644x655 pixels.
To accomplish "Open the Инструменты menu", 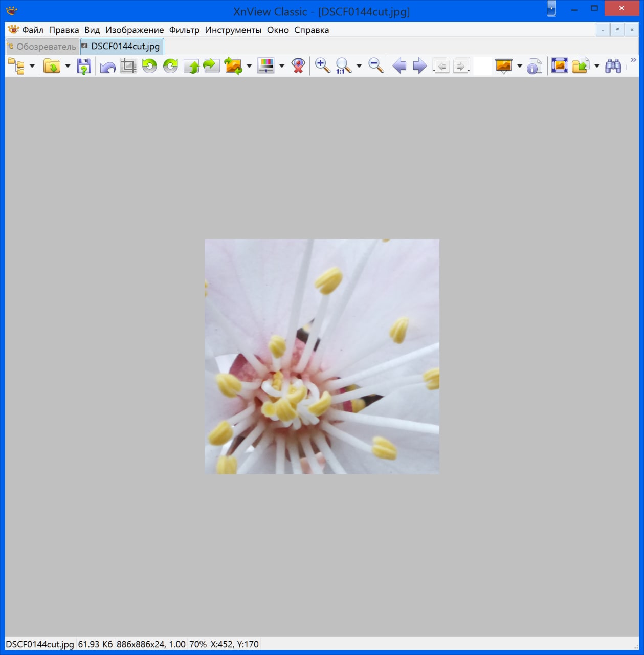I will click(233, 30).
